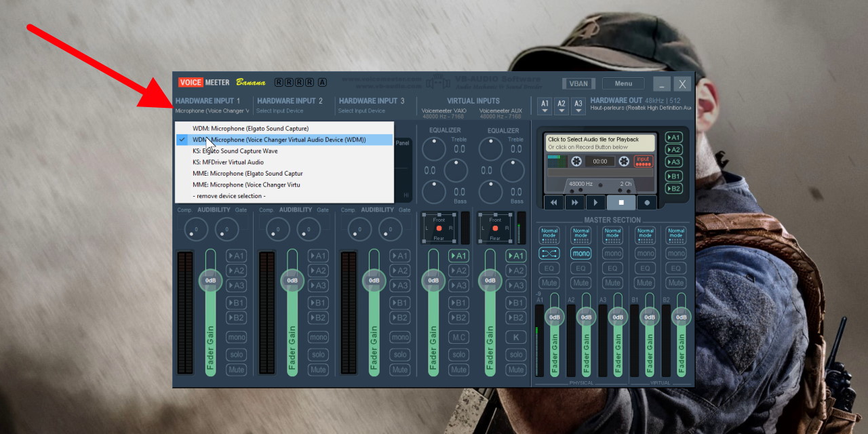Click the cassette record button
868x434 pixels.
647,202
